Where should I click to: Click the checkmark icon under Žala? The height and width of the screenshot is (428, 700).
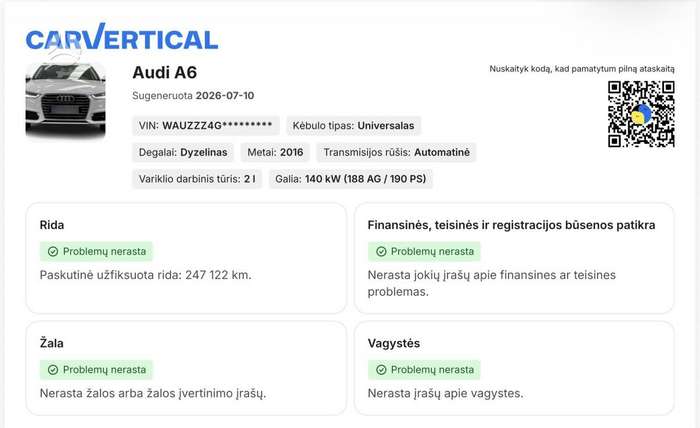pyautogui.click(x=53, y=370)
